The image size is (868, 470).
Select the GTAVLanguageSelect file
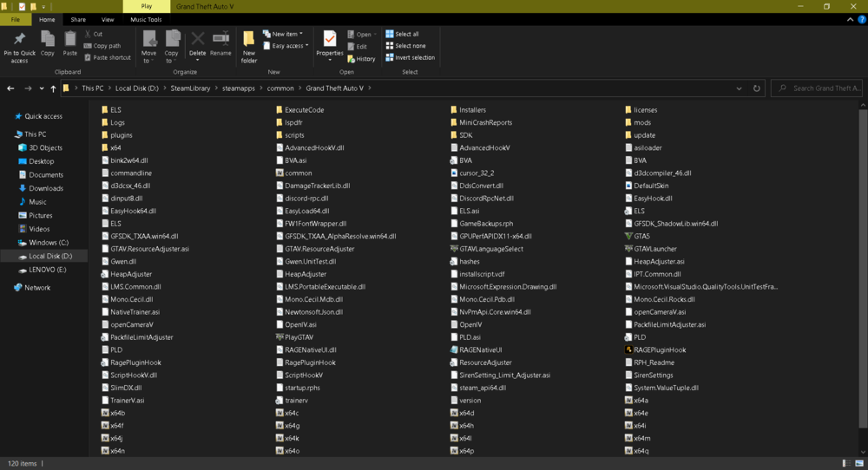(487, 249)
